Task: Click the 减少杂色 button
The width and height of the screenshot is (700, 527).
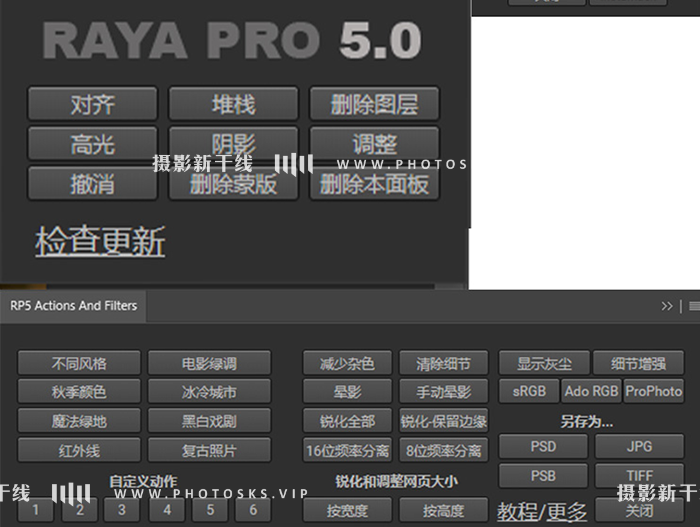Action: click(347, 363)
